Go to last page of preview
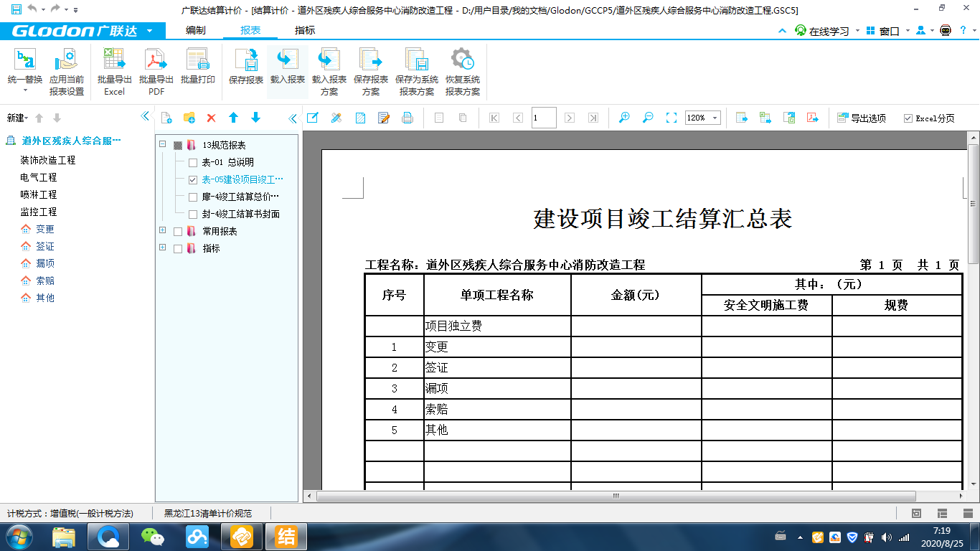This screenshot has height=551, width=980. tap(593, 118)
